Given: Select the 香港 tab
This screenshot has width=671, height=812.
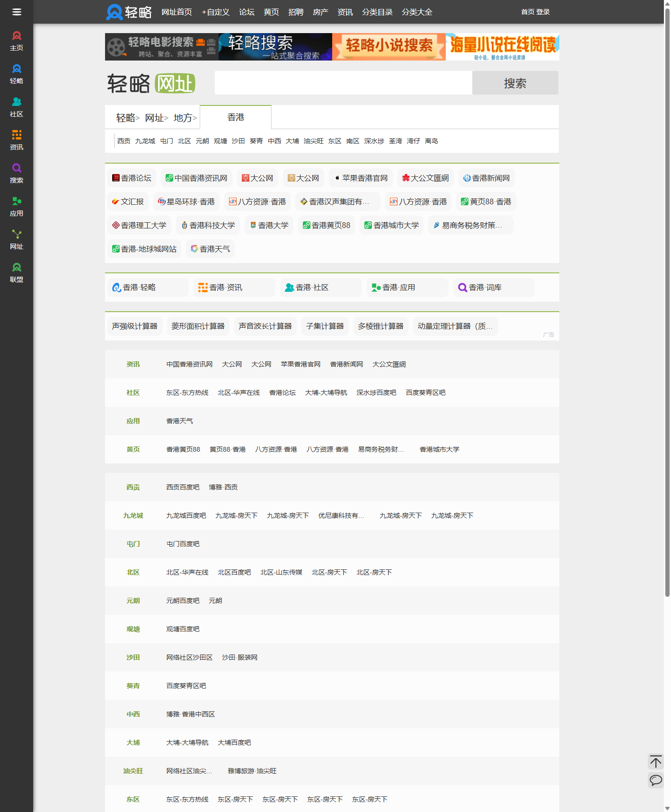Looking at the screenshot, I should point(236,117).
